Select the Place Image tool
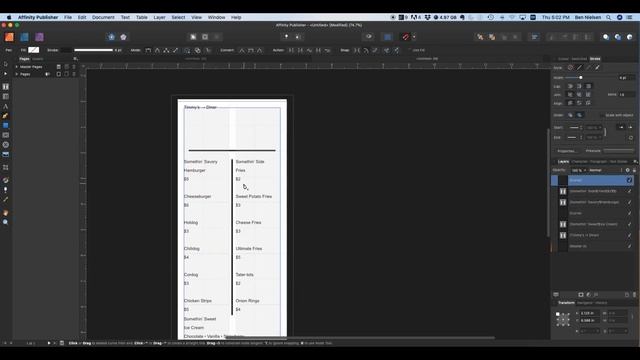Image resolution: width=640 pixels, height=360 pixels. 5,155
